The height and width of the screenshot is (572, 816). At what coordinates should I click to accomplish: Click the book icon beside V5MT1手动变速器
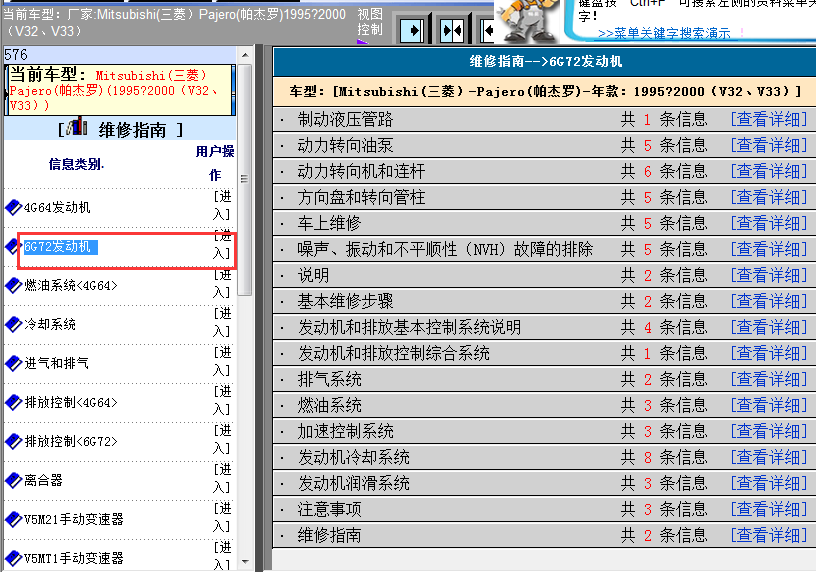(x=13, y=558)
